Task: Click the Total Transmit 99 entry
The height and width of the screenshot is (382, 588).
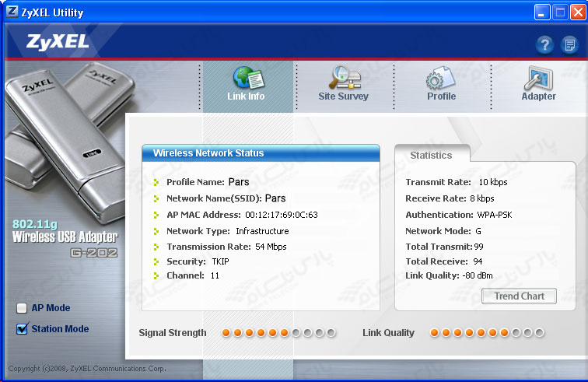Action: tap(444, 247)
